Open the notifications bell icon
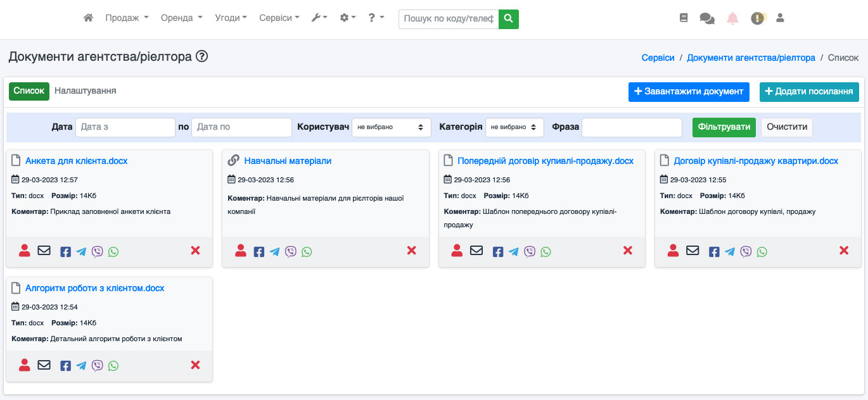This screenshot has width=868, height=400. point(732,18)
